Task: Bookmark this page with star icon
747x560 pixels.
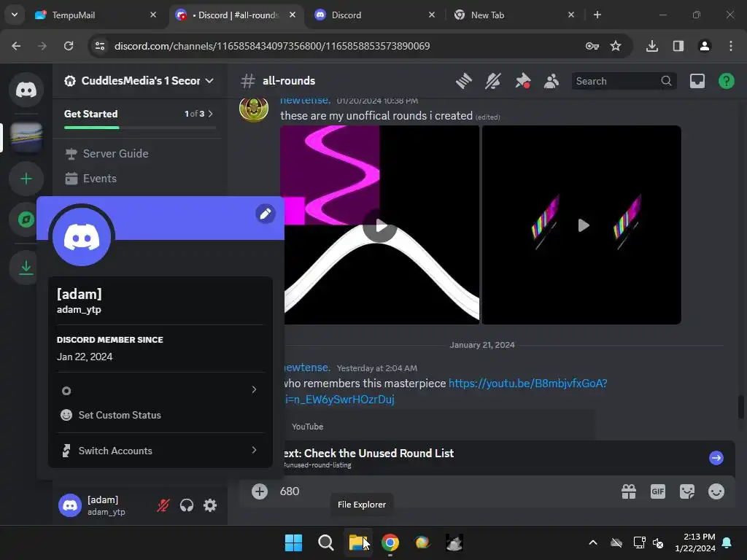Action: point(616,46)
